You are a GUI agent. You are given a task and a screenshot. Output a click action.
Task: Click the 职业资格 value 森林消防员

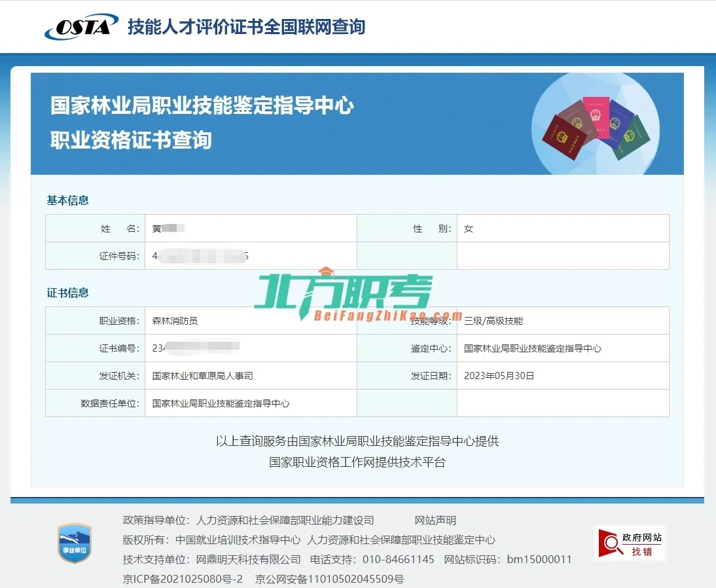(174, 320)
